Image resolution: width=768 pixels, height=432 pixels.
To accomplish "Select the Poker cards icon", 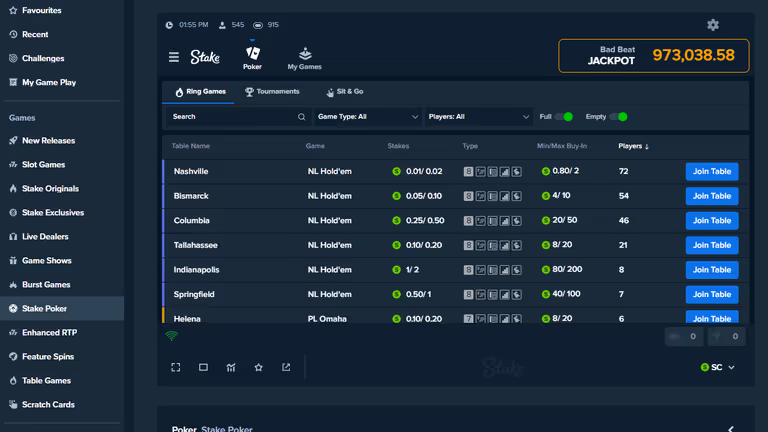I will pyautogui.click(x=253, y=53).
